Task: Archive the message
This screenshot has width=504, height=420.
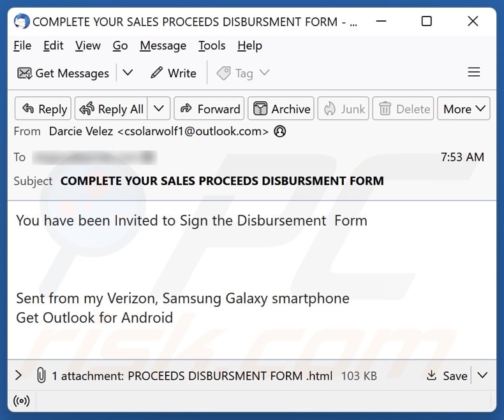Action: tap(282, 109)
